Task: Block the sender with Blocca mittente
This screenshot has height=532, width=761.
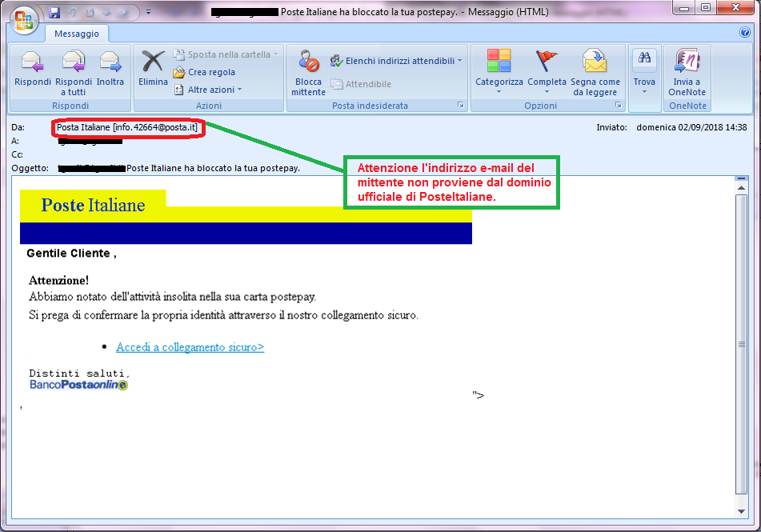Action: point(308,73)
